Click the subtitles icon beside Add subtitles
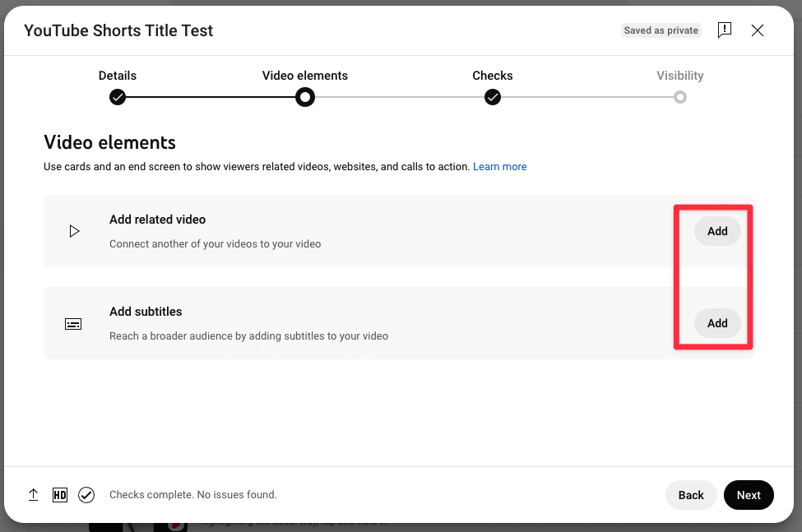 [x=73, y=324]
